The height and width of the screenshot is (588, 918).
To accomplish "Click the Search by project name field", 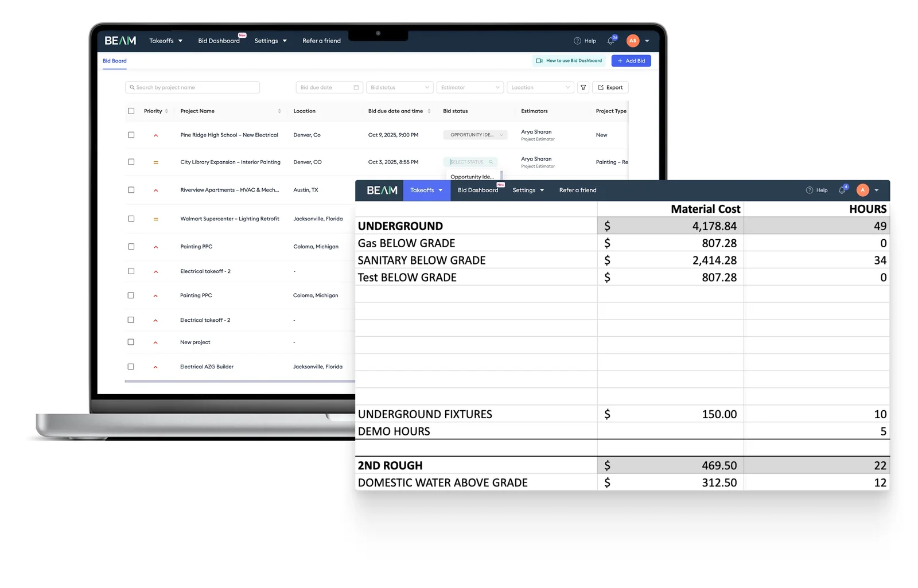I will [192, 87].
